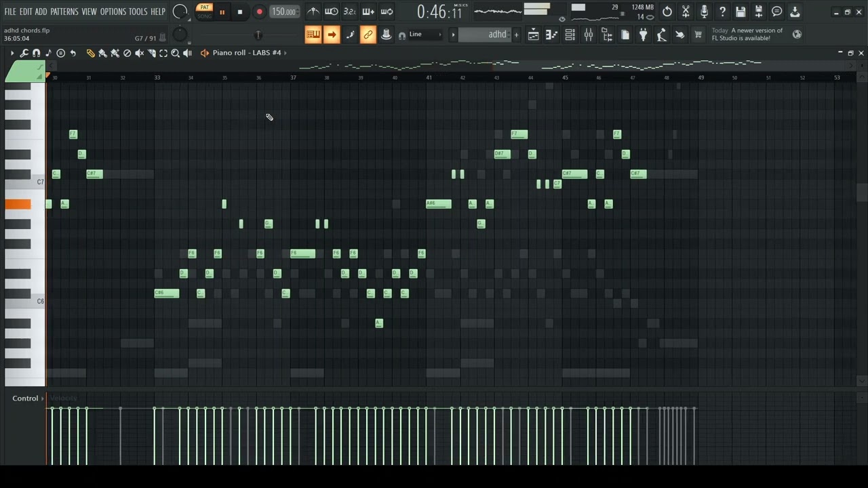Toggle countdown before recording
Image resolution: width=868 pixels, height=488 pixels.
pyautogui.click(x=350, y=12)
